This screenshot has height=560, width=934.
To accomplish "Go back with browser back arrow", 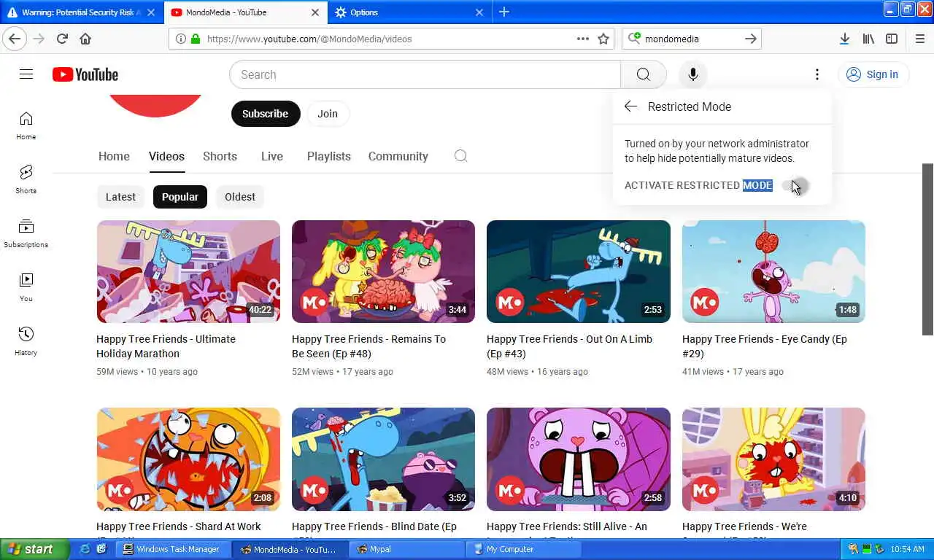I will click(x=15, y=39).
